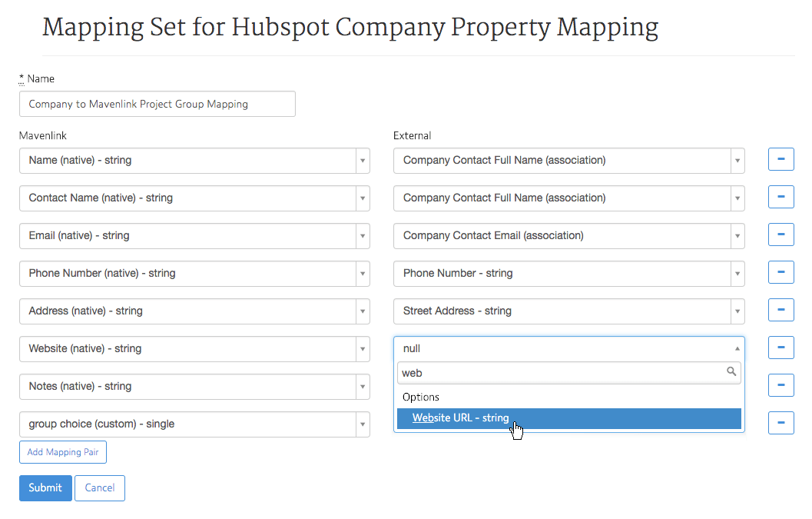Click Add Mapping Pair
The image size is (812, 519).
point(63,452)
